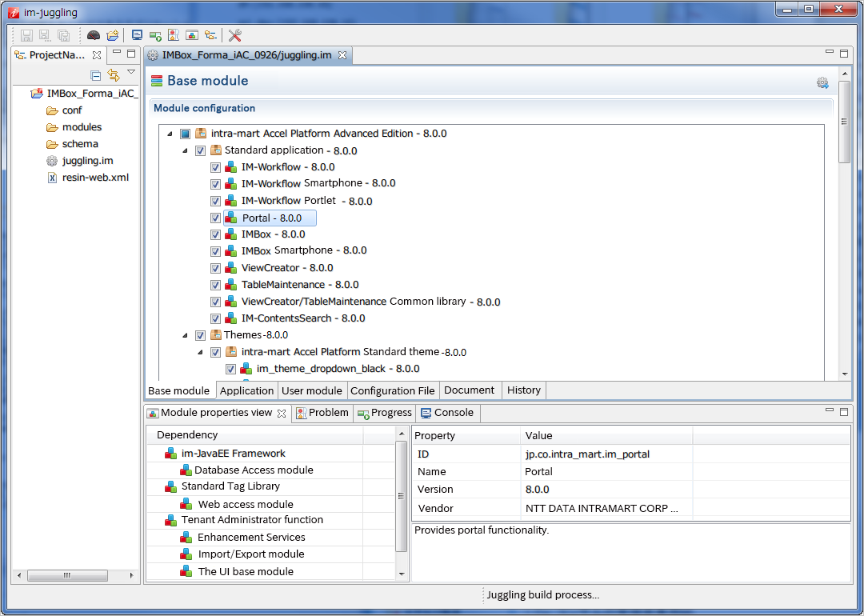Minimize the ProjectNavigator panel
864x616 pixels.
(x=117, y=53)
